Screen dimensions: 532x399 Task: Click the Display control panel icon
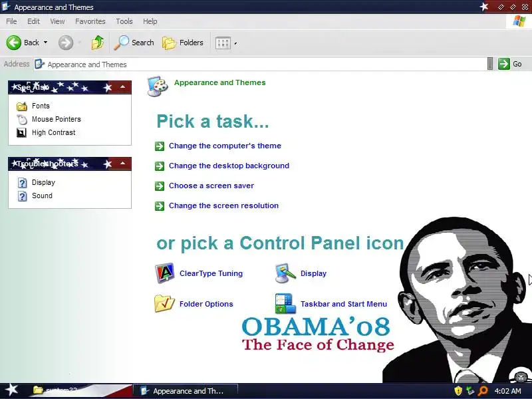[x=285, y=273]
